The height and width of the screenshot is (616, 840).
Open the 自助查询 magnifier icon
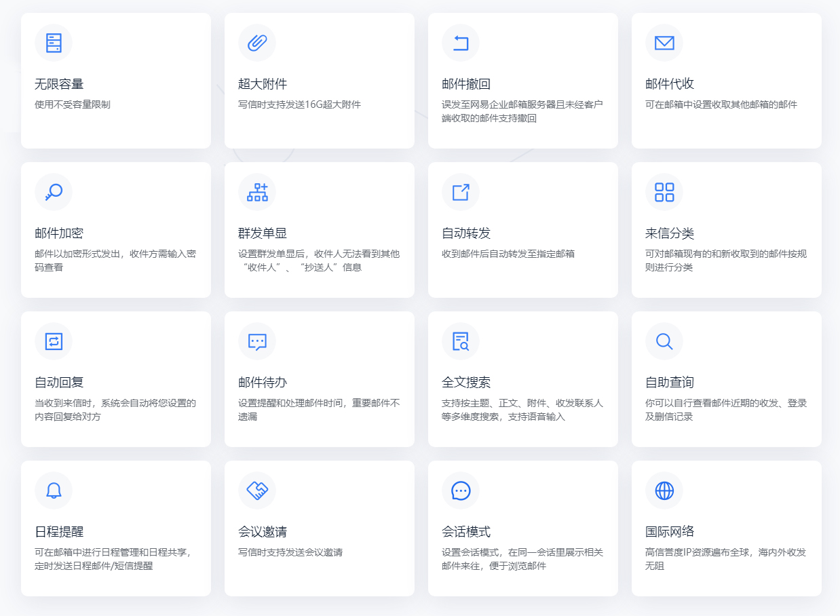pyautogui.click(x=664, y=341)
